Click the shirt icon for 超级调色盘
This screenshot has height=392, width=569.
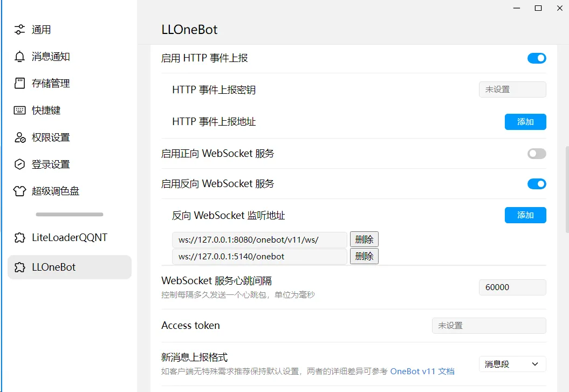click(x=19, y=191)
